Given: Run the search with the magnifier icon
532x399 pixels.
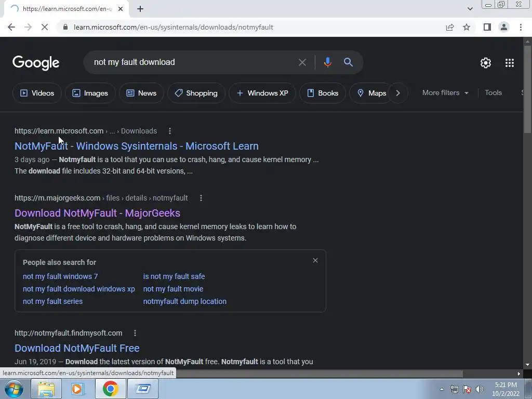Looking at the screenshot, I should click(x=348, y=62).
